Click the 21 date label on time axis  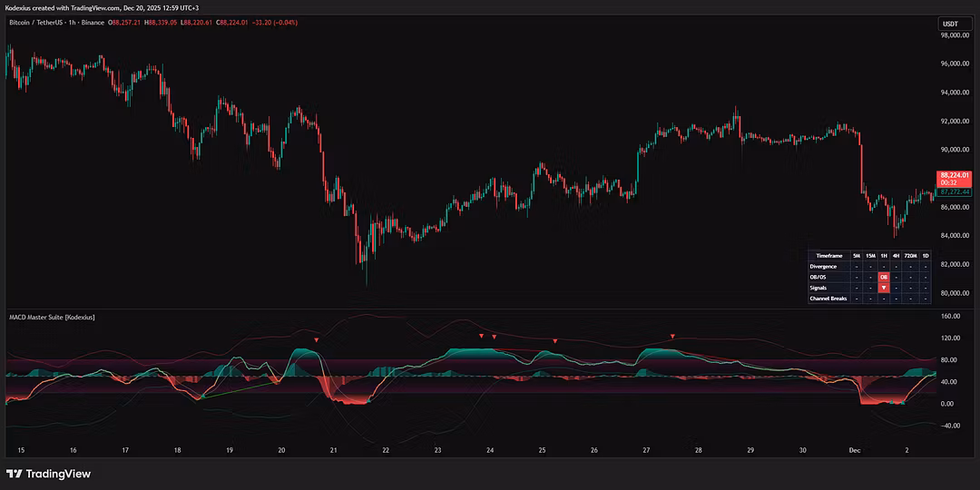click(x=334, y=450)
